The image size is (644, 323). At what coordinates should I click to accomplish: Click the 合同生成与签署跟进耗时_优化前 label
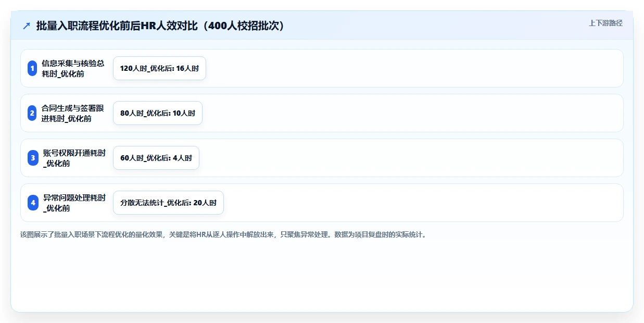coord(73,113)
